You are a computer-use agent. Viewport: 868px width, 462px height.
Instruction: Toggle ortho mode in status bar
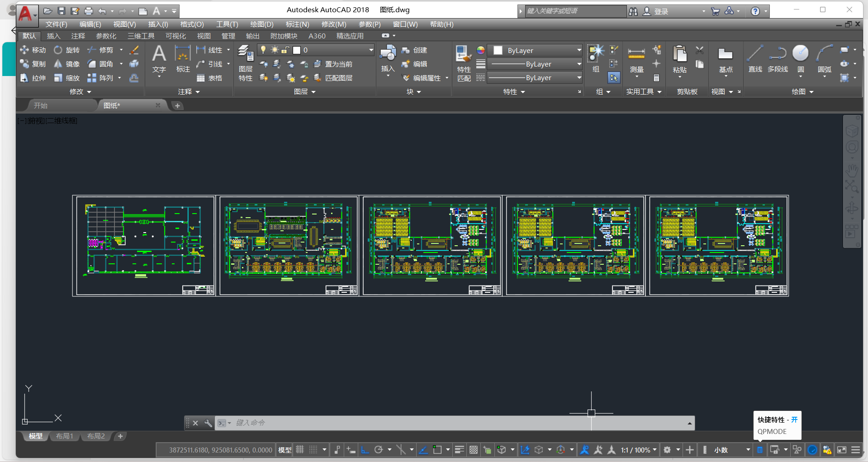tap(365, 450)
